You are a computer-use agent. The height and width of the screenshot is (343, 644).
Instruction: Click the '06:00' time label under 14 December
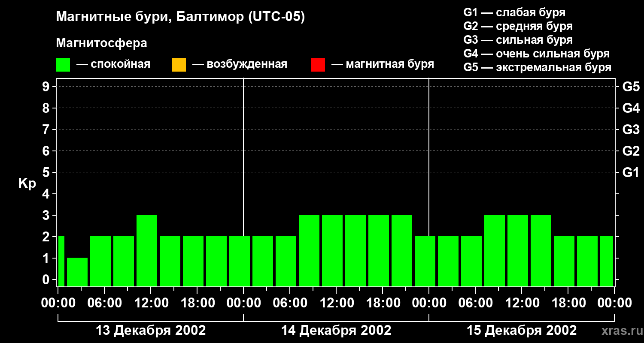290,303
